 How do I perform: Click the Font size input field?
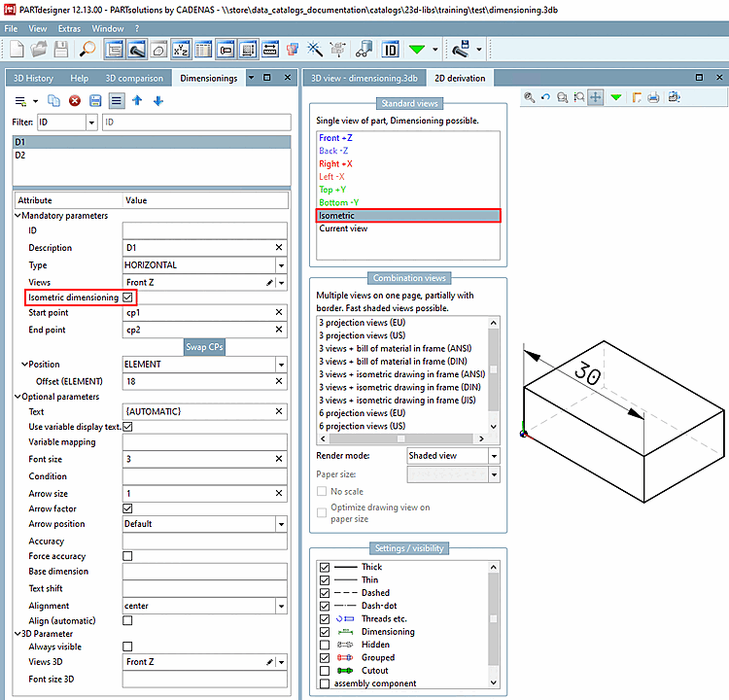[204, 459]
